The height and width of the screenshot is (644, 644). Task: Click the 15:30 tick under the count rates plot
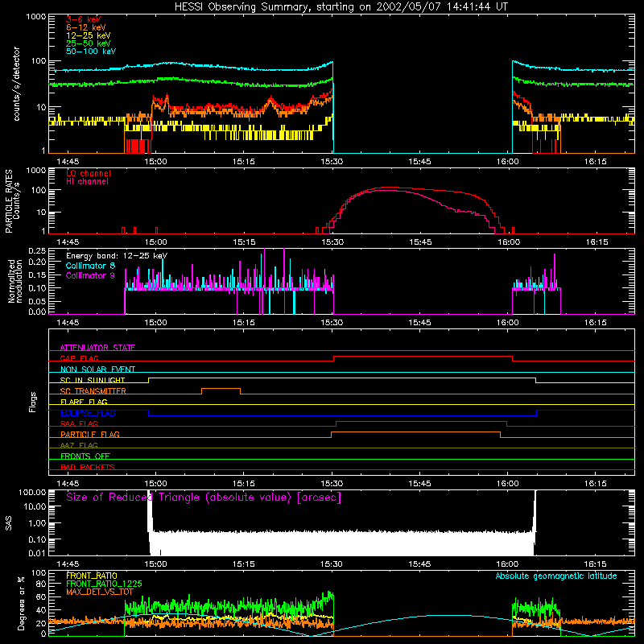(x=332, y=162)
